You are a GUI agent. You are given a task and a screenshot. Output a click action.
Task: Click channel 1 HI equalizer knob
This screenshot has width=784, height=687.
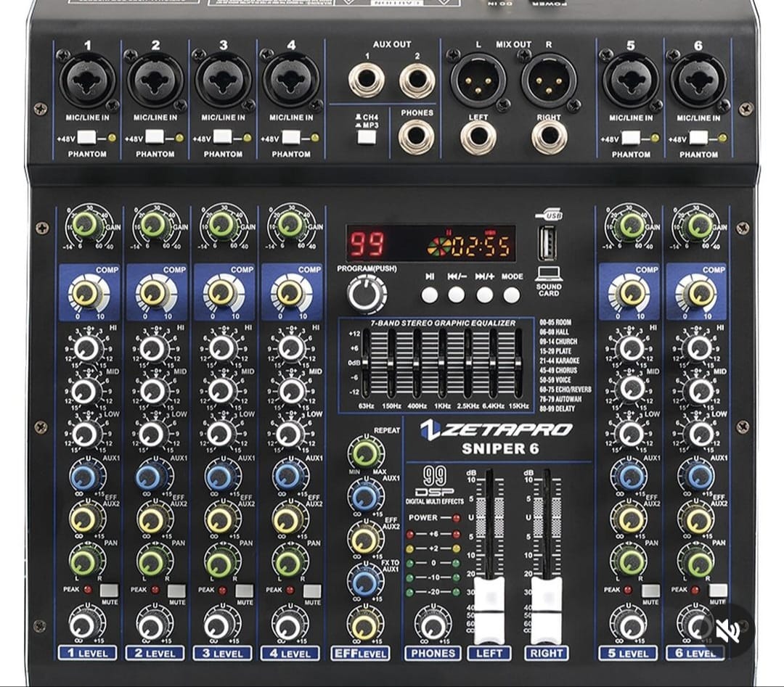click(x=87, y=348)
